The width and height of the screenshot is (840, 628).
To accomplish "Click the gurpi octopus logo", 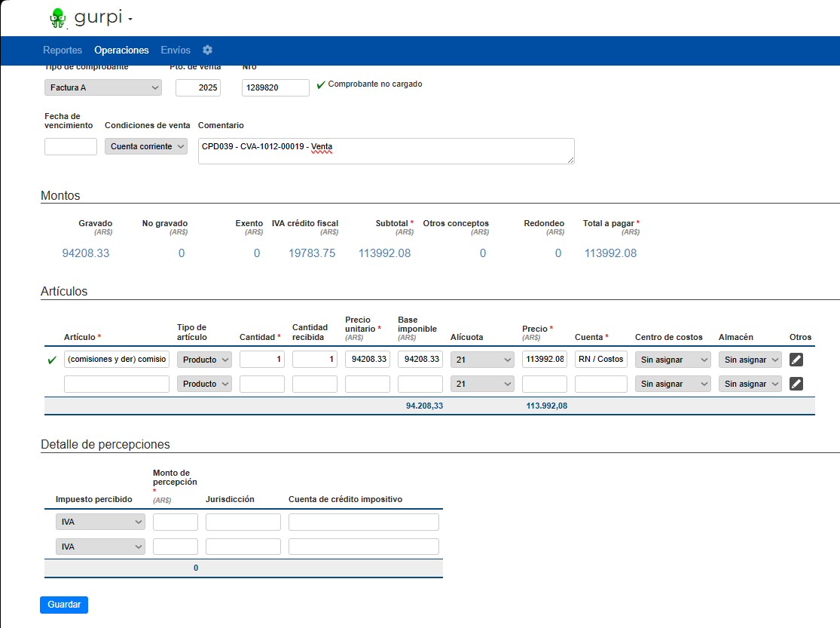I will point(57,18).
